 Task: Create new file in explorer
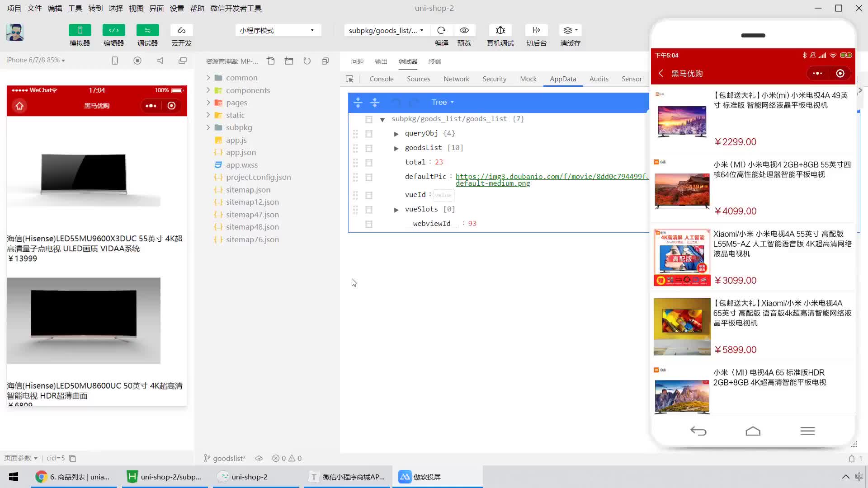(x=271, y=61)
